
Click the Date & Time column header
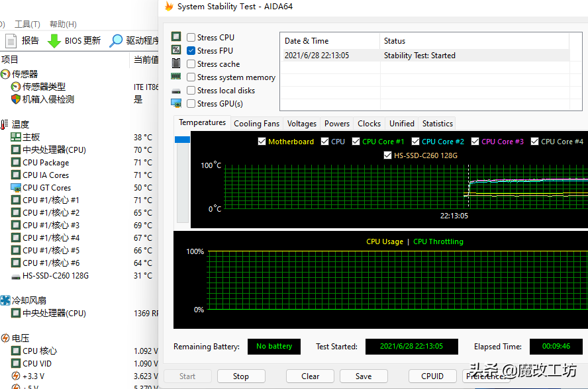click(x=330, y=41)
